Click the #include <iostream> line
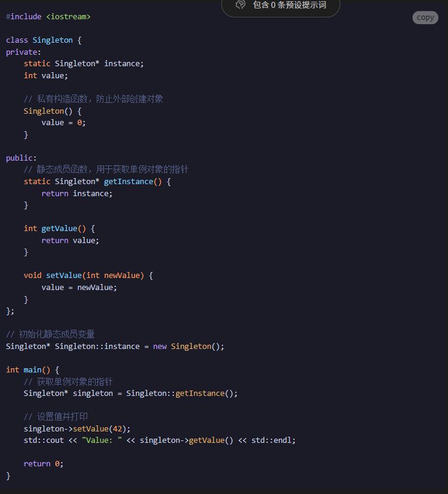Viewport: 448px width, 494px height. (x=48, y=16)
